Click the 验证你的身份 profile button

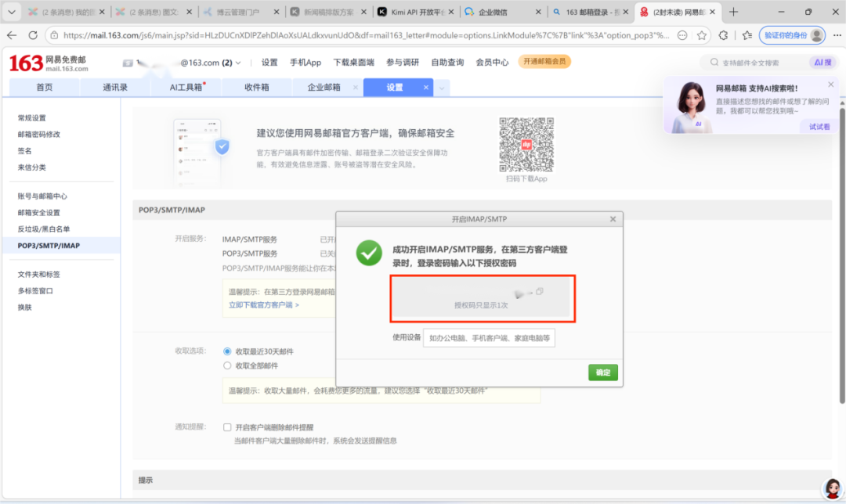pyautogui.click(x=792, y=35)
